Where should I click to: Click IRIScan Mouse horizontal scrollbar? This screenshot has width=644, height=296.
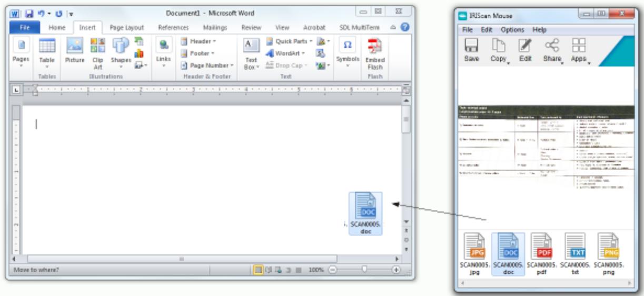tap(547, 283)
